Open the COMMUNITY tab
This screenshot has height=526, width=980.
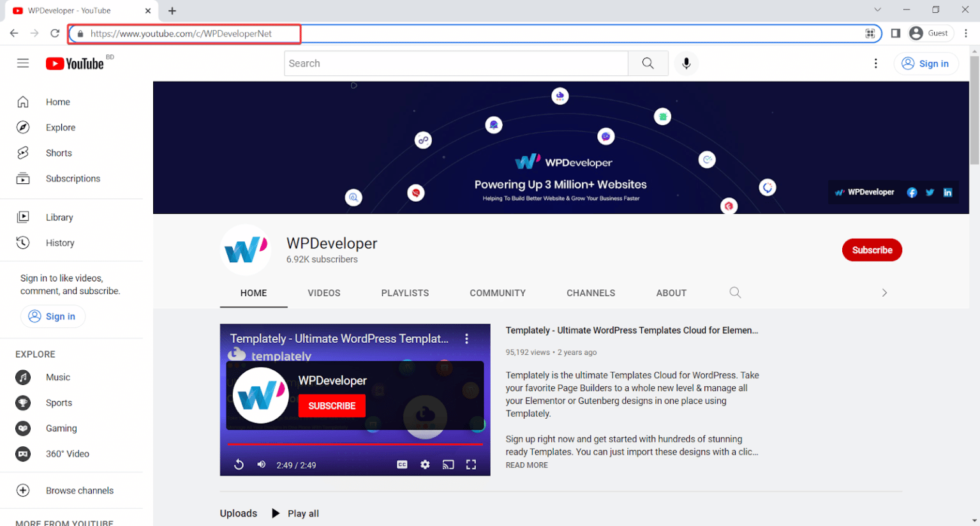tap(498, 292)
